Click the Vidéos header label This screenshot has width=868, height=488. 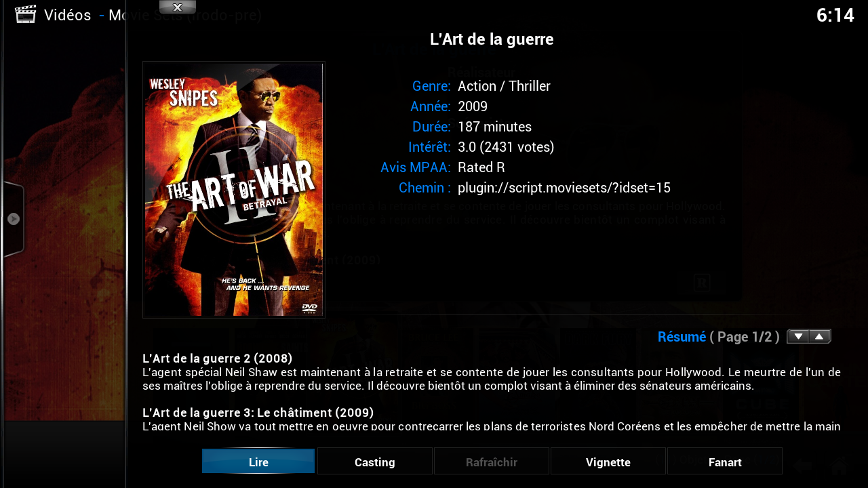pyautogui.click(x=68, y=15)
